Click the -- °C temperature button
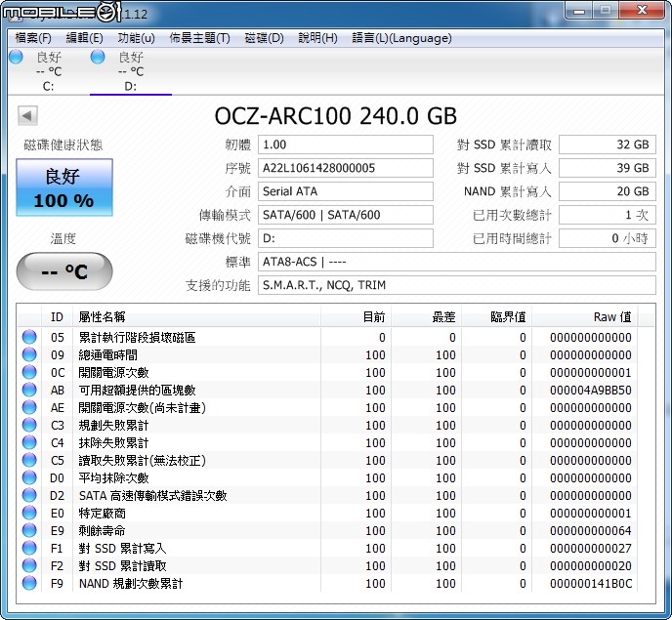The image size is (672, 620). [64, 271]
